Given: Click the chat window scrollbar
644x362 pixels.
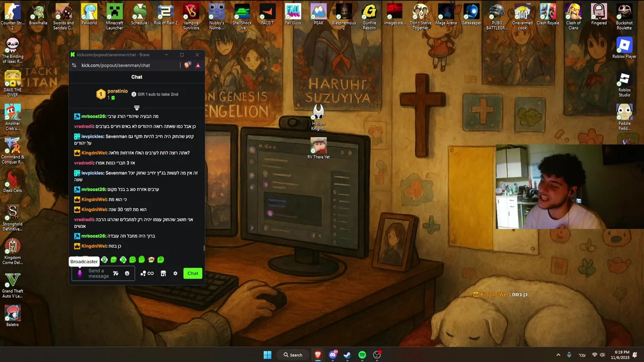Looking at the screenshot, I should [204, 248].
